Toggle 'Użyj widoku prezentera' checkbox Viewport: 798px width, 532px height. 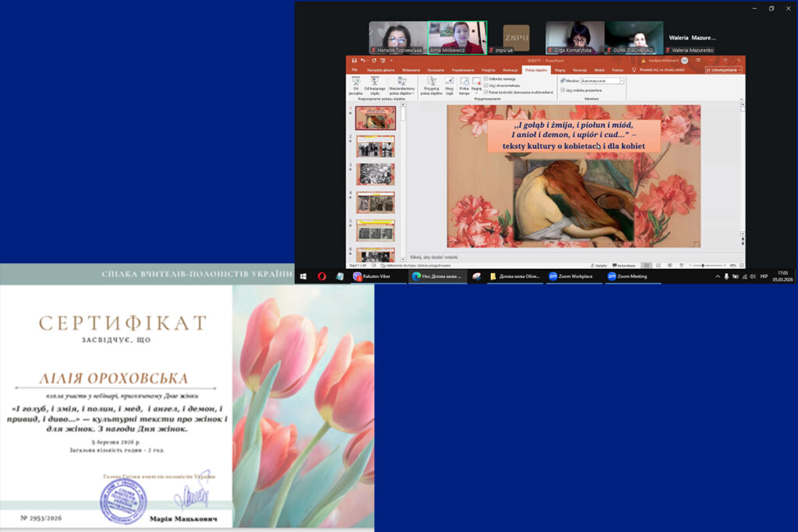[x=563, y=90]
